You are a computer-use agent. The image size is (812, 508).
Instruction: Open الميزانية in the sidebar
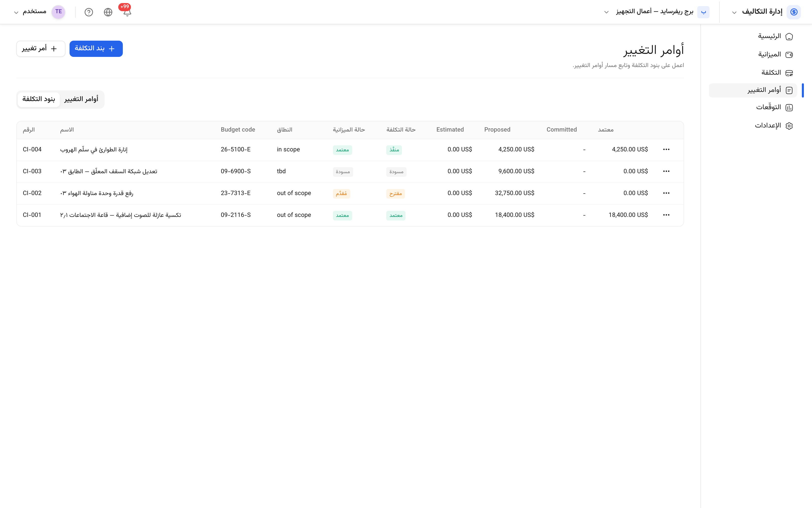pos(753,54)
